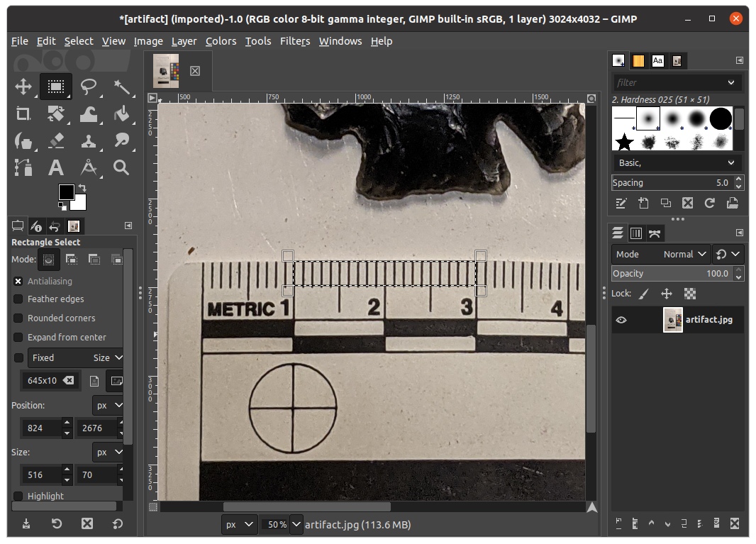
Task: Toggle lock alpha channel for the layer
Action: [690, 294]
